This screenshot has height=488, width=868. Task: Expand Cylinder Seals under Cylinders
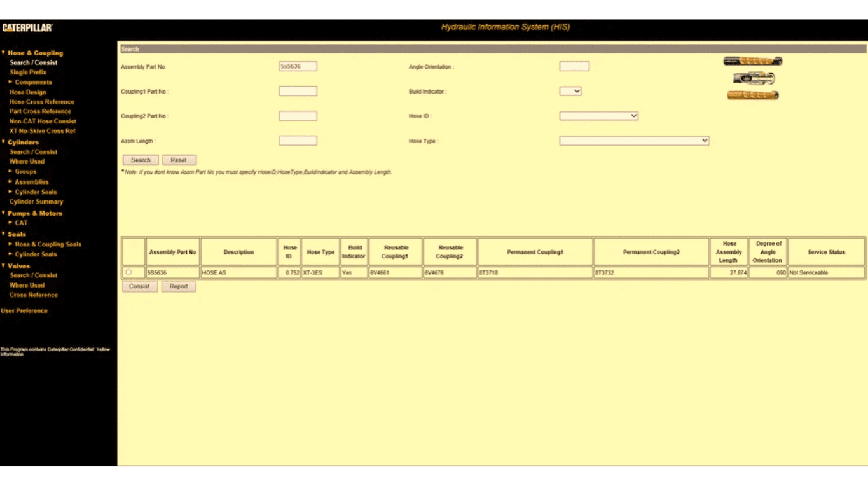click(35, 192)
